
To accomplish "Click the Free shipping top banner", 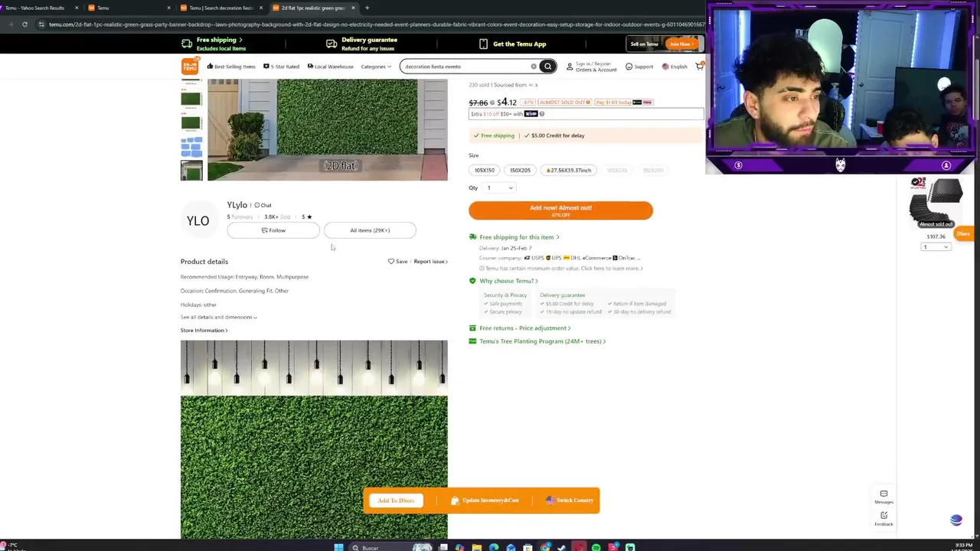I will click(x=214, y=44).
